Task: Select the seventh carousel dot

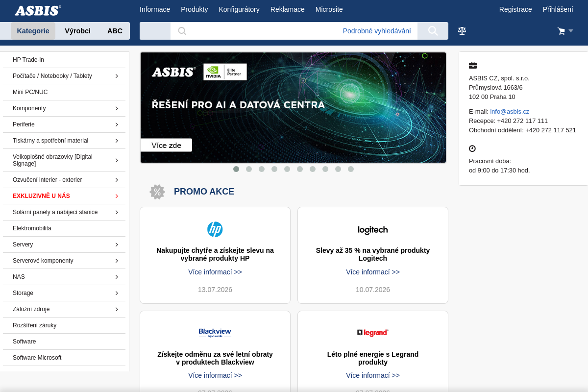Action: [313, 169]
